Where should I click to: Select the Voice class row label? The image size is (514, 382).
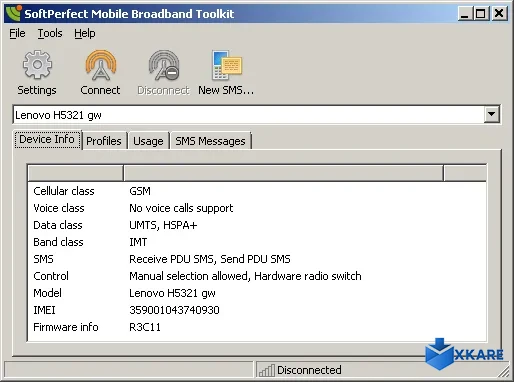tap(59, 208)
